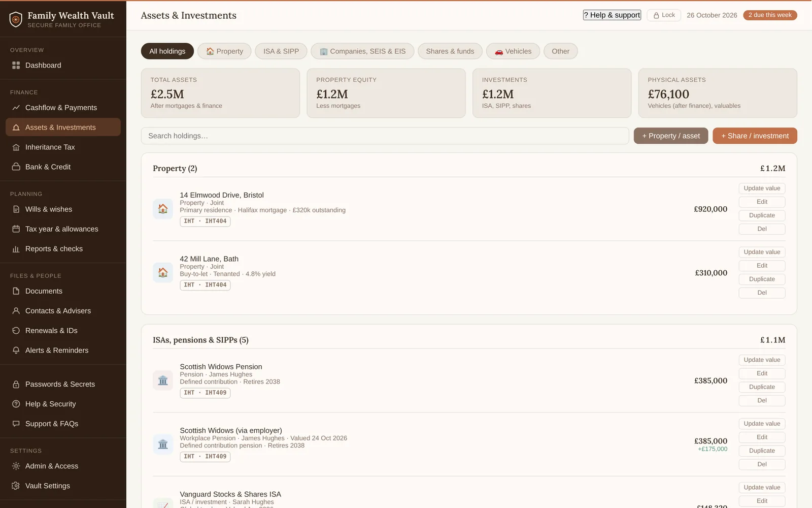Click the Documents file icon
812x508 pixels.
click(16, 291)
